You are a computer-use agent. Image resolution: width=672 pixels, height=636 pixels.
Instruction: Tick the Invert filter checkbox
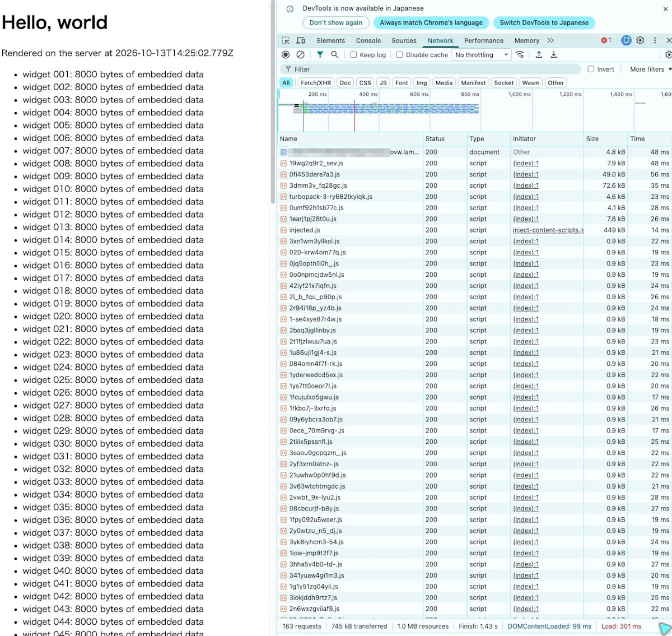click(591, 69)
